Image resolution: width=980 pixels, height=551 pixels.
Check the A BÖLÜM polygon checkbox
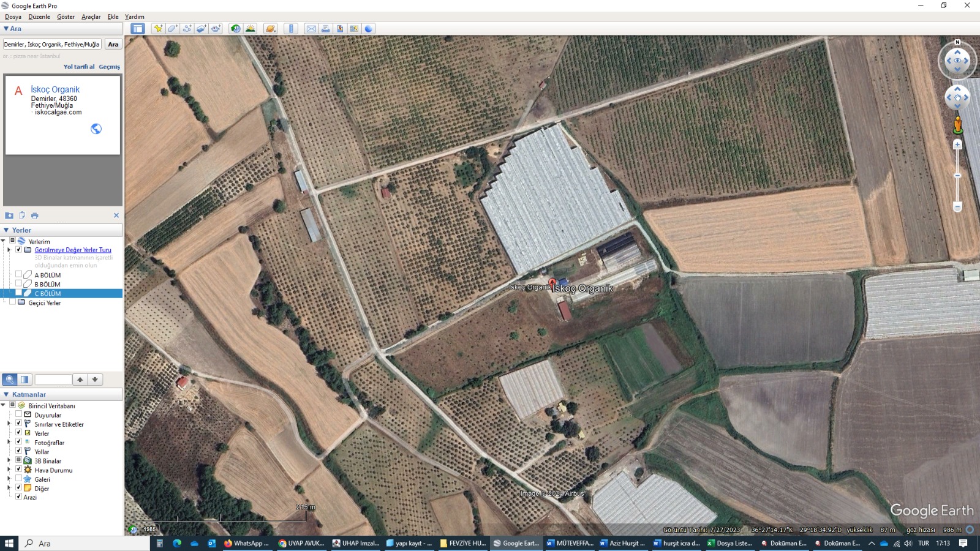click(x=18, y=275)
